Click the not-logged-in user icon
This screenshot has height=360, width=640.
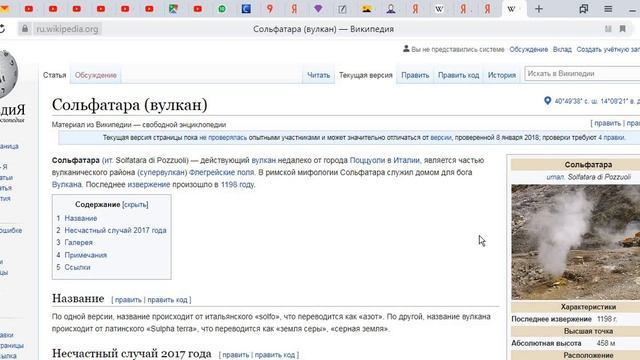(x=406, y=49)
